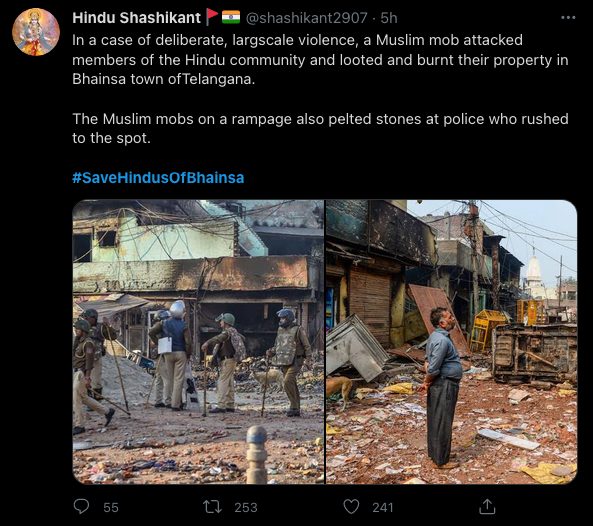Open the share upload icon
This screenshot has height=526, width=593.
tap(487, 506)
